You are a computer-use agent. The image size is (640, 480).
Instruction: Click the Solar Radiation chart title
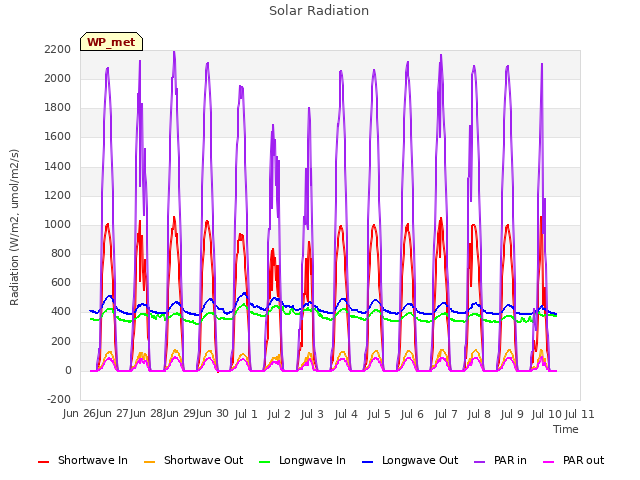click(x=319, y=11)
